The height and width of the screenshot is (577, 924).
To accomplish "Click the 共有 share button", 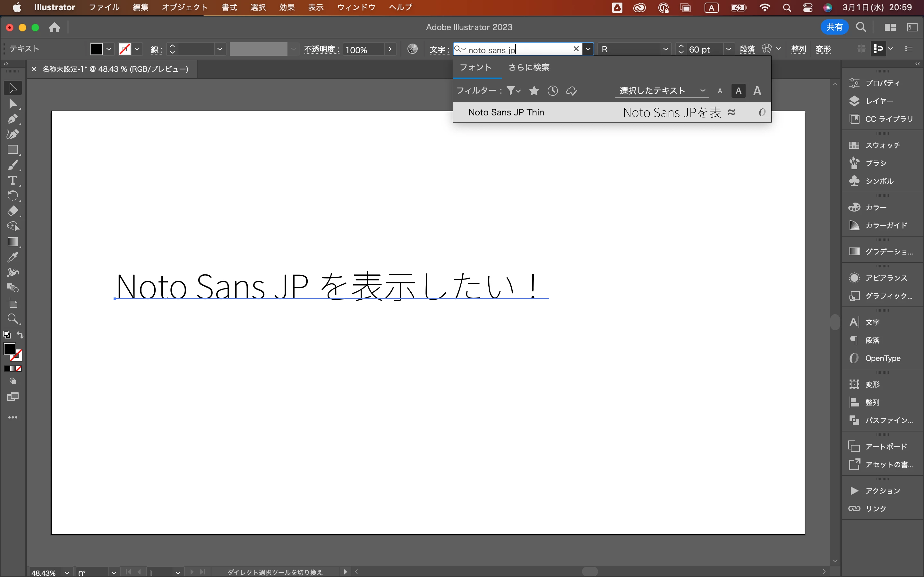I will coord(834,27).
